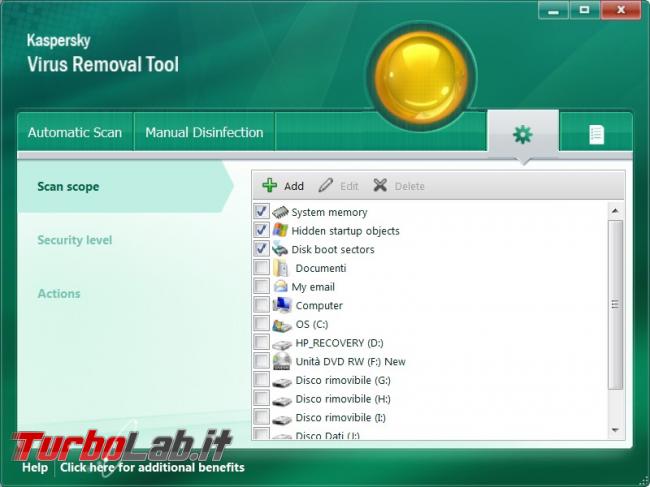This screenshot has width=650, height=487.
Task: Select the Disk boot sectors text
Action: click(x=333, y=250)
